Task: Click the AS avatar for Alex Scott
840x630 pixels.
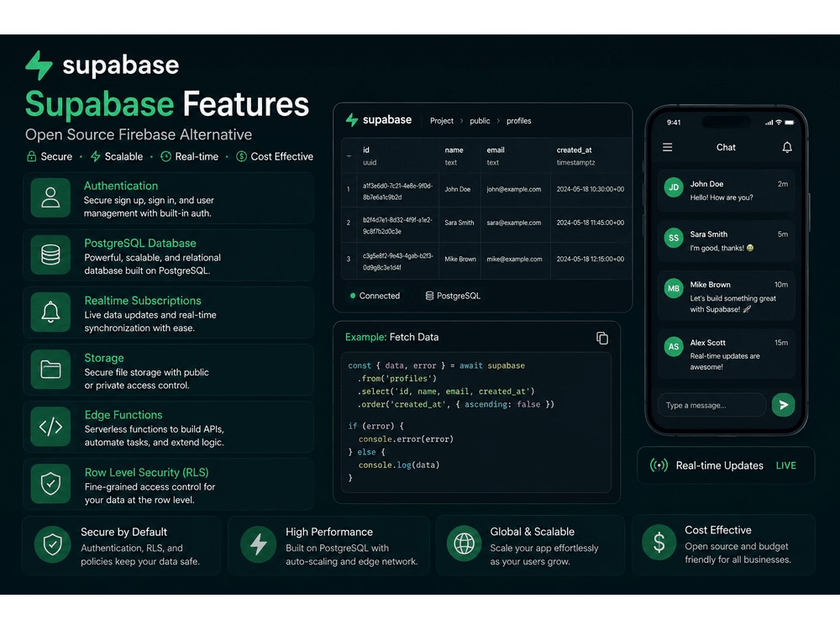Action: click(674, 347)
